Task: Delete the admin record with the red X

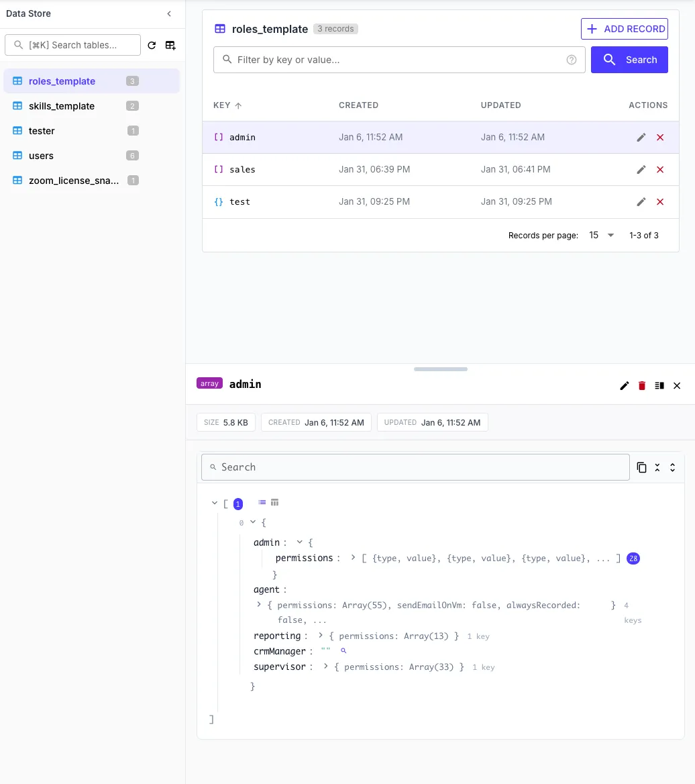Action: (660, 137)
